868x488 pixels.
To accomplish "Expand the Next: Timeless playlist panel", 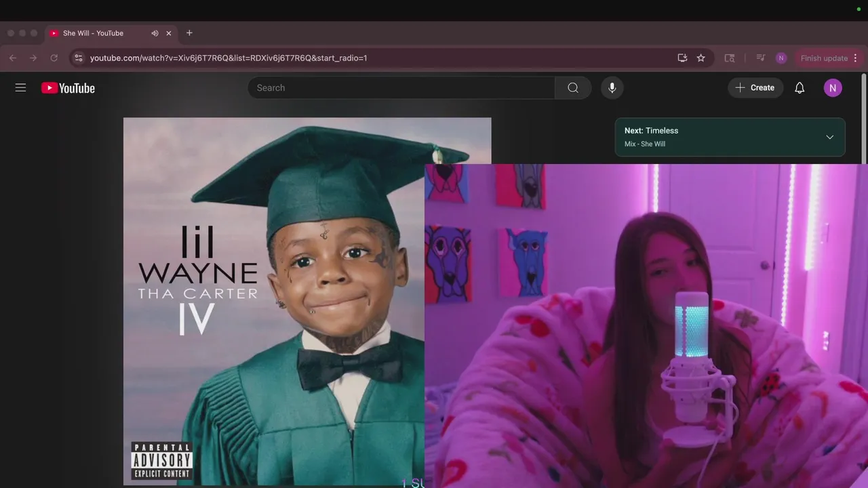I will [x=829, y=137].
